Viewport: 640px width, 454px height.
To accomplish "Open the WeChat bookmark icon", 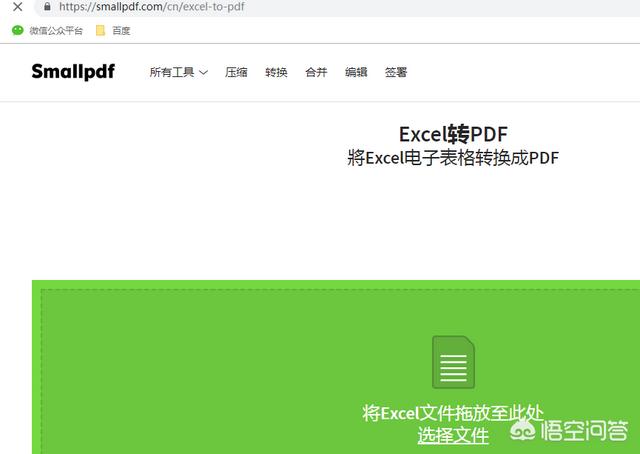I will tap(18, 30).
